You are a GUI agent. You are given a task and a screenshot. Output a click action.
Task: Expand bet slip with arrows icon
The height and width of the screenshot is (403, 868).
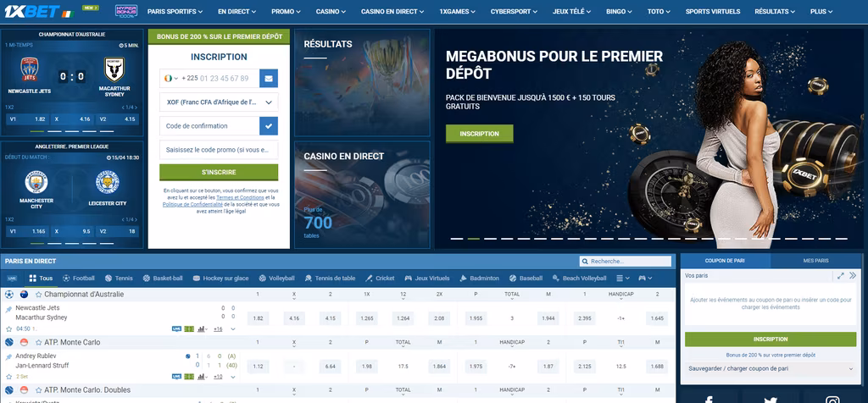[840, 276]
